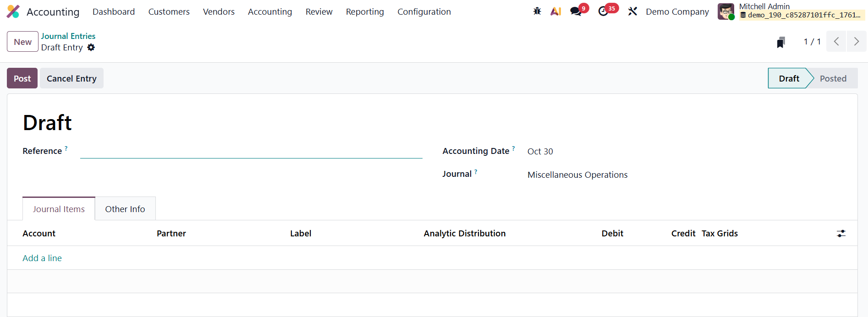Open the Demo Company switcher

click(677, 11)
